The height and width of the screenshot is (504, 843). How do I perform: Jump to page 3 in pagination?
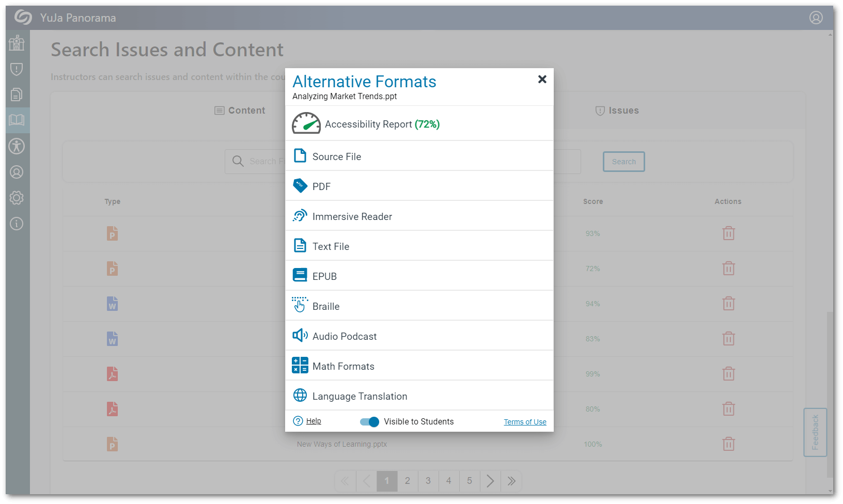pos(428,481)
